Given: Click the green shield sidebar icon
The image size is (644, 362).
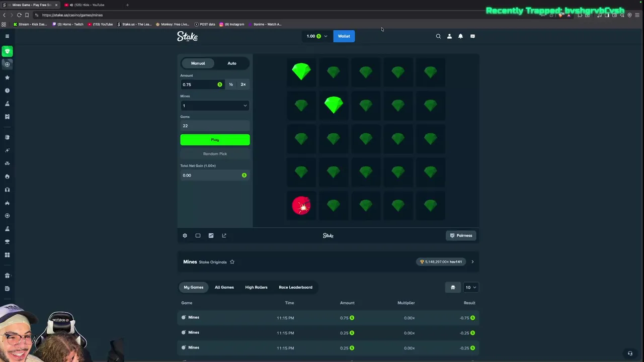Looking at the screenshot, I should coord(7,51).
